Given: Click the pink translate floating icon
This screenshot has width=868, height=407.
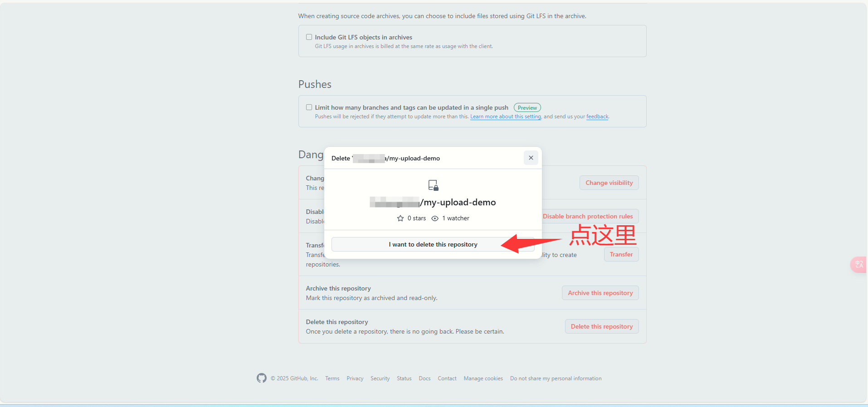Looking at the screenshot, I should point(859,264).
